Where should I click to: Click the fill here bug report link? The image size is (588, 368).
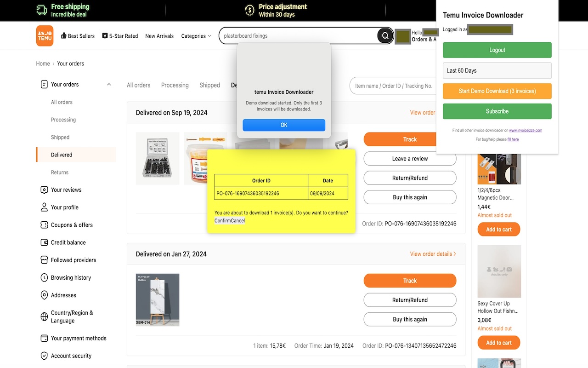point(513,139)
